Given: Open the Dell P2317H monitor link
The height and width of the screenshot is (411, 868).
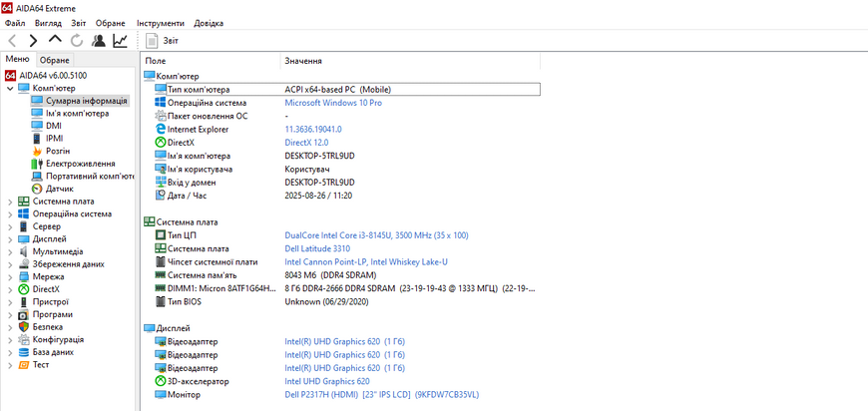Looking at the screenshot, I should [381, 395].
